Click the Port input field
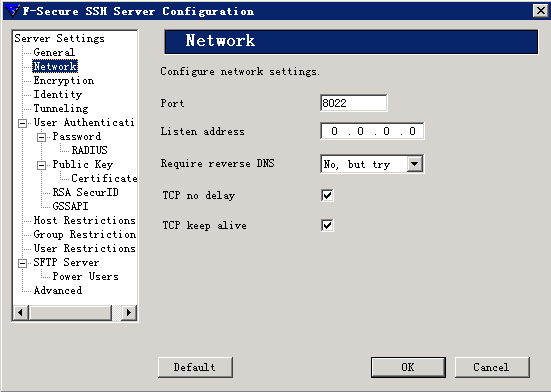551x392 pixels. click(x=354, y=103)
